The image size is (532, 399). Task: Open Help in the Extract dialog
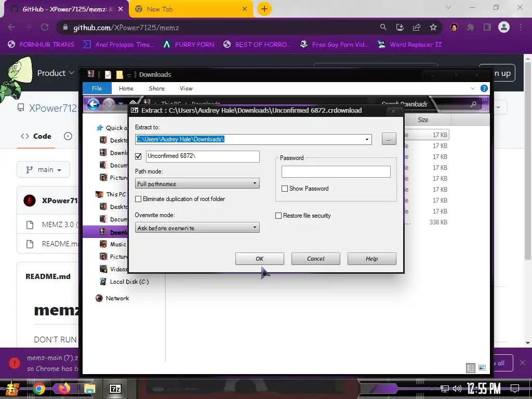click(371, 259)
